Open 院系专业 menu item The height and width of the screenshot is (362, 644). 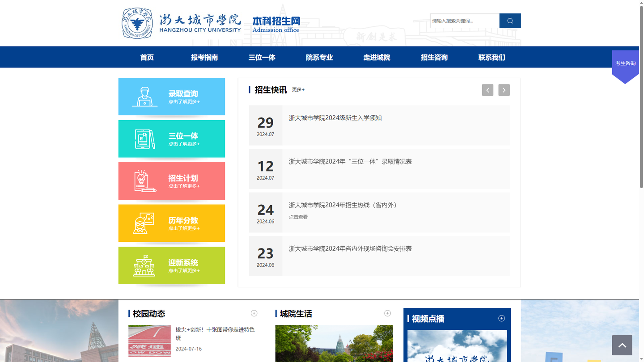319,57
